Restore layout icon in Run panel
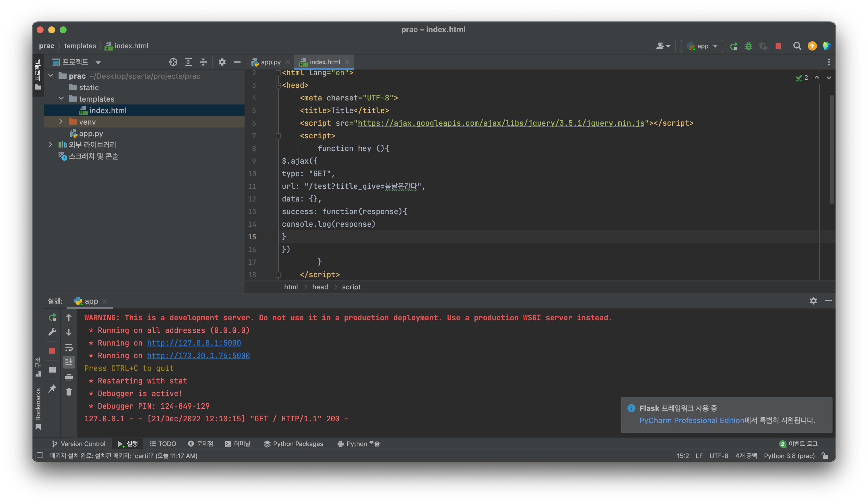The image size is (868, 504). pyautogui.click(x=52, y=370)
